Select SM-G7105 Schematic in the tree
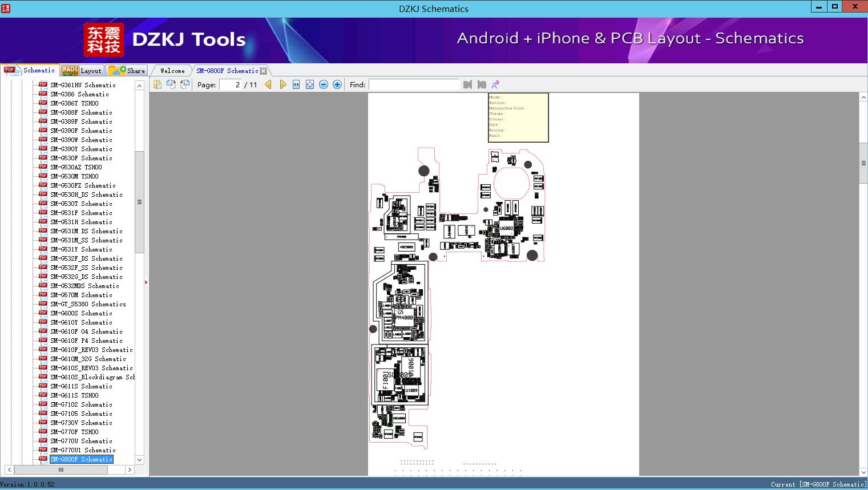Image resolution: width=868 pixels, height=490 pixels. (x=81, y=414)
